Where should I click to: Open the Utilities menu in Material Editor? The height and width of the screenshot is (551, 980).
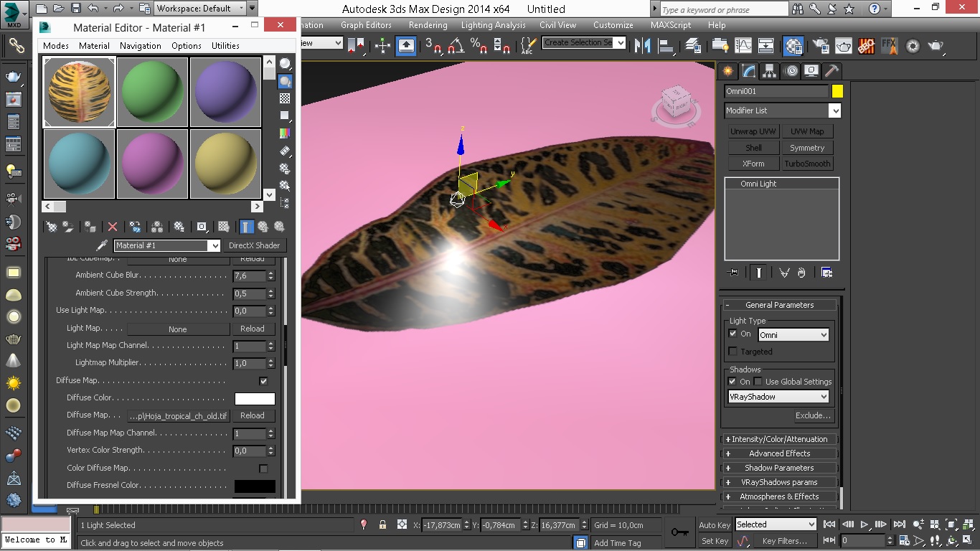click(225, 46)
